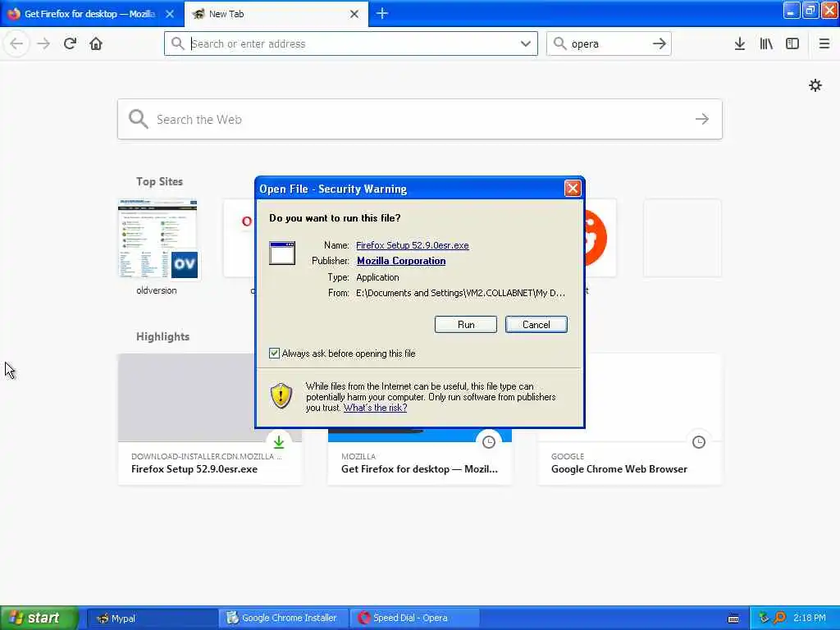The width and height of the screenshot is (840, 630).
Task: Toggle the sidebar view icon
Action: click(x=792, y=43)
